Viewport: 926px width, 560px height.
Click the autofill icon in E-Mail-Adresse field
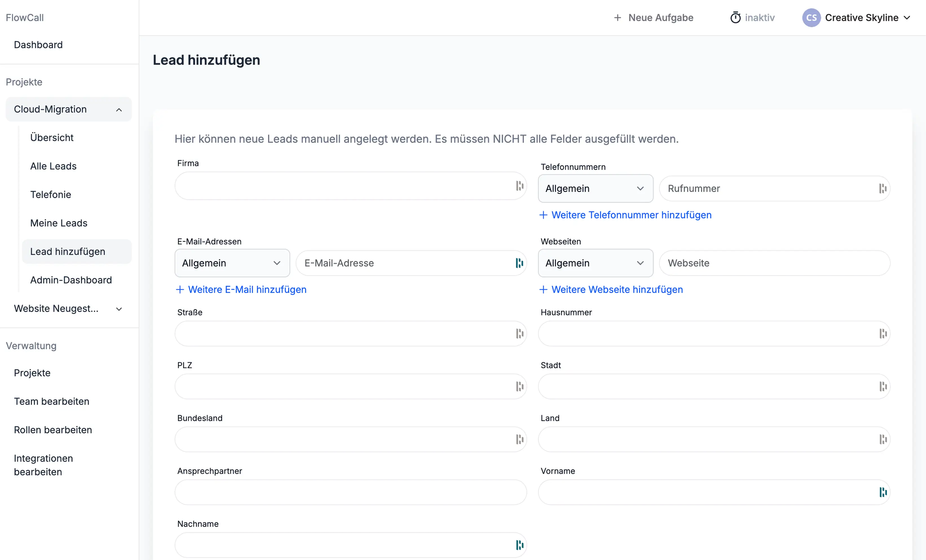[519, 263]
